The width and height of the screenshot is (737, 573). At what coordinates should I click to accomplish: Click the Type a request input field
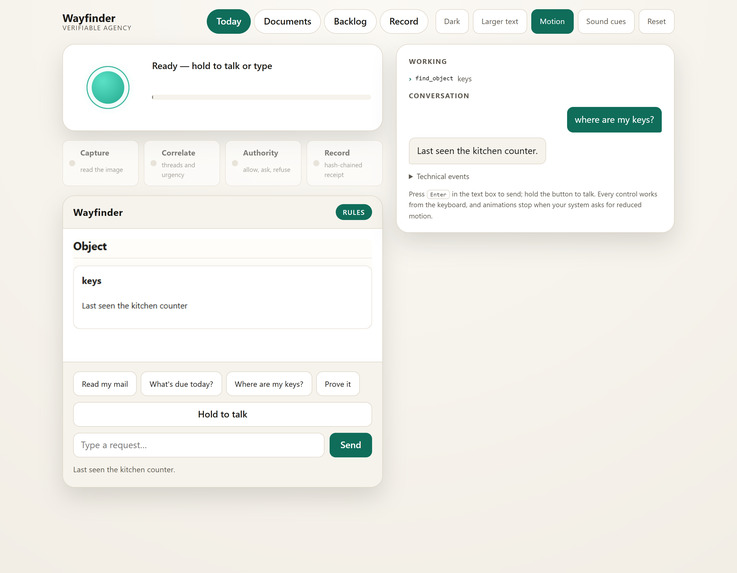(199, 445)
